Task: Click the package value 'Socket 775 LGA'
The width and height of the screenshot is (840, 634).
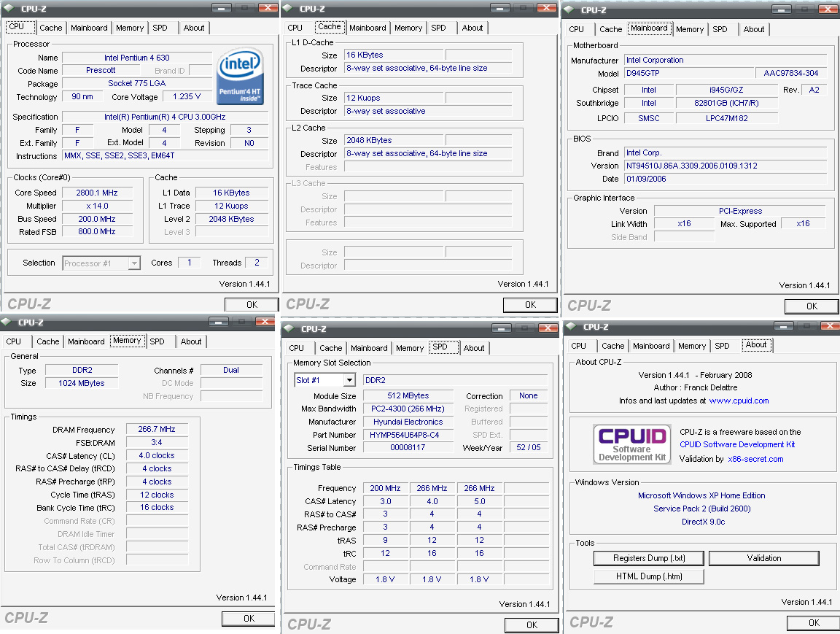Action: point(137,83)
